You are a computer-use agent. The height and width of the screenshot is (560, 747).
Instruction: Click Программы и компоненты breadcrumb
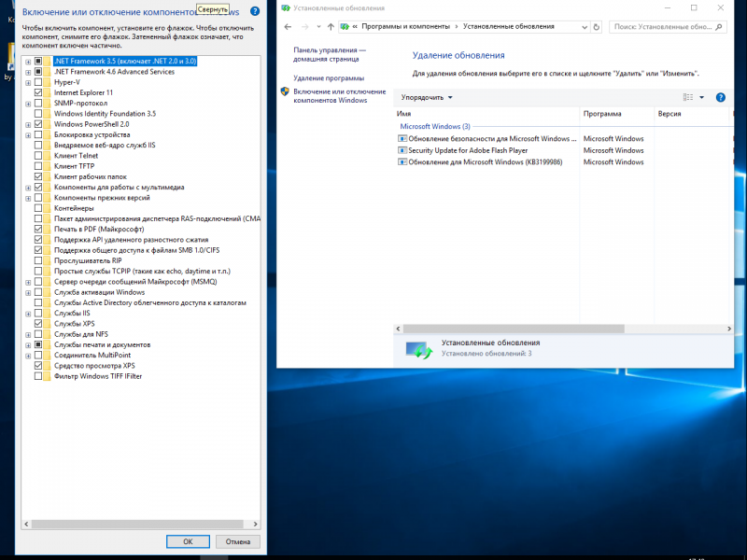click(405, 27)
